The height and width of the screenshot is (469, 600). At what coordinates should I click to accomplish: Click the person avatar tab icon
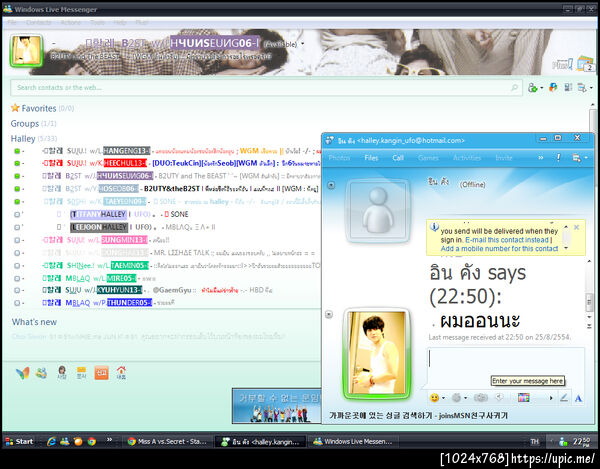(x=62, y=372)
